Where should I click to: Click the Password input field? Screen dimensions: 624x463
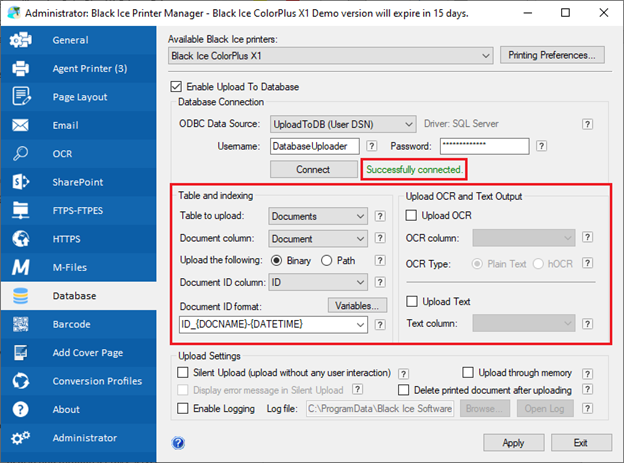click(x=484, y=146)
